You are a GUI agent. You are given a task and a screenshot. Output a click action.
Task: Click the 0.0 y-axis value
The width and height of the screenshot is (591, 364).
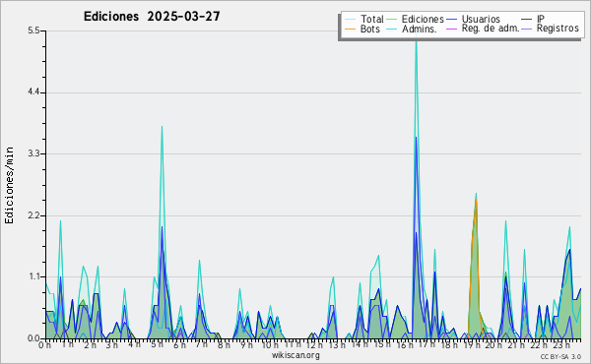pyautogui.click(x=33, y=338)
